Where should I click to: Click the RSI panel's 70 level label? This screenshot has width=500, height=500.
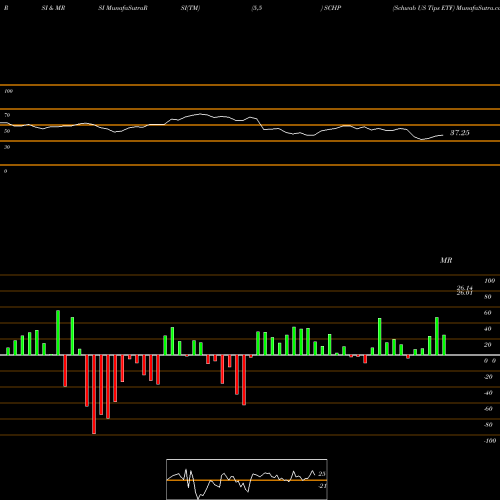[x=7, y=115]
